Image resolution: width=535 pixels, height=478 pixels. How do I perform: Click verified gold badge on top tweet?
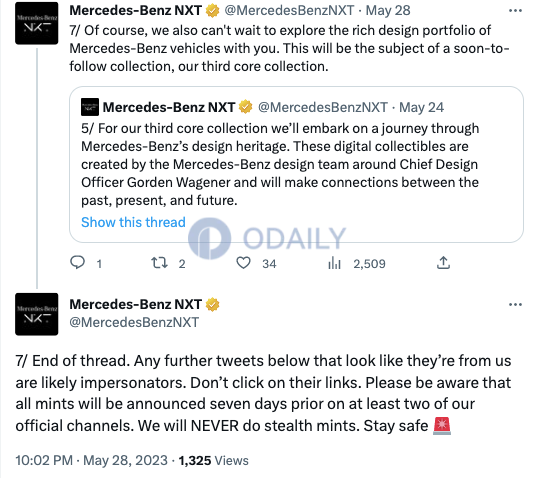(212, 11)
